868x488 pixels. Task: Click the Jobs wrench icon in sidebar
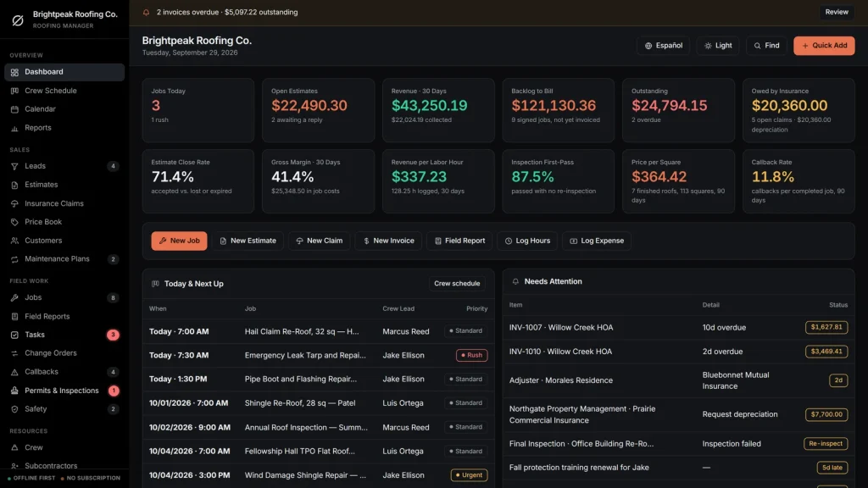(14, 297)
